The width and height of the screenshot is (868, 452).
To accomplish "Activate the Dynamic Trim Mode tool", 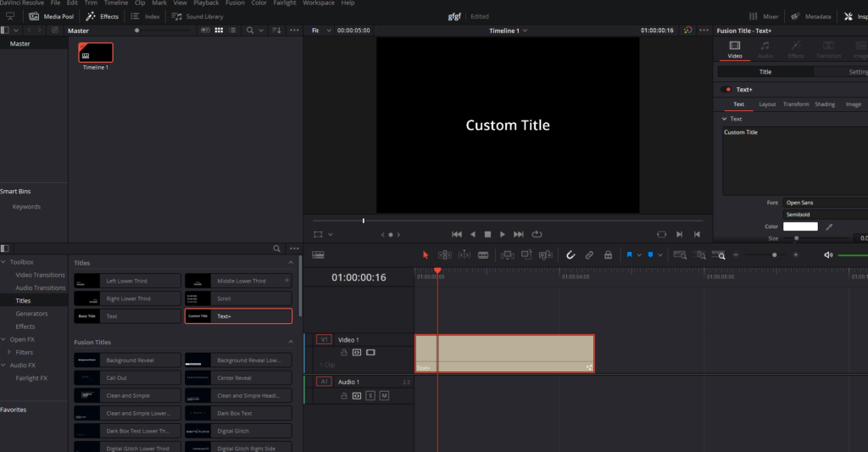I will pyautogui.click(x=465, y=254).
